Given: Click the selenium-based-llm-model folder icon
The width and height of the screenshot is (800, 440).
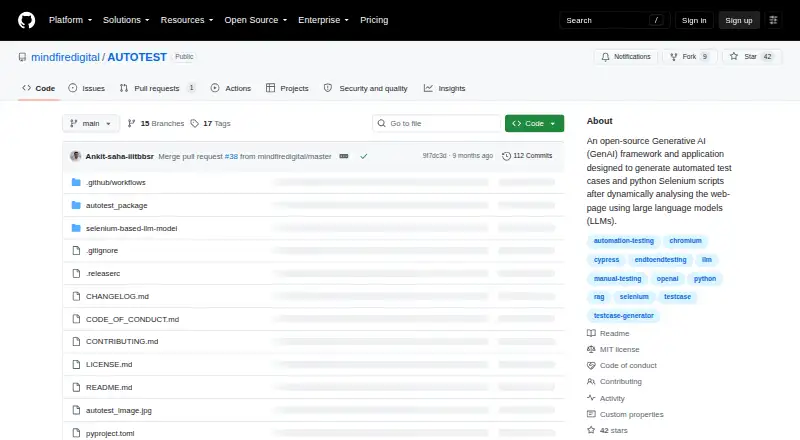Looking at the screenshot, I should pos(76,228).
